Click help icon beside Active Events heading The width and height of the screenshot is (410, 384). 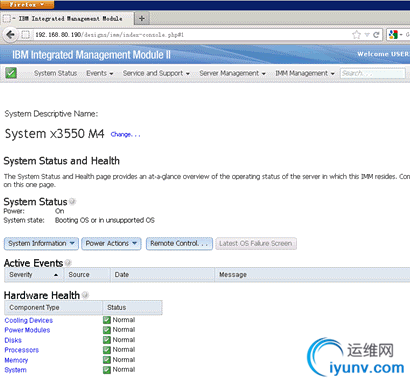(68, 263)
